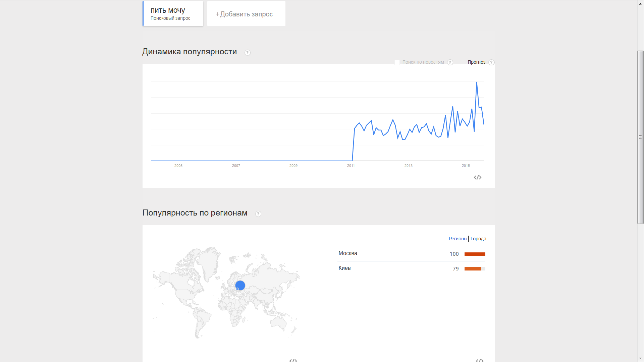Screen dimensions: 644x362
Task: Switch to the Регионы view
Action: 458,239
